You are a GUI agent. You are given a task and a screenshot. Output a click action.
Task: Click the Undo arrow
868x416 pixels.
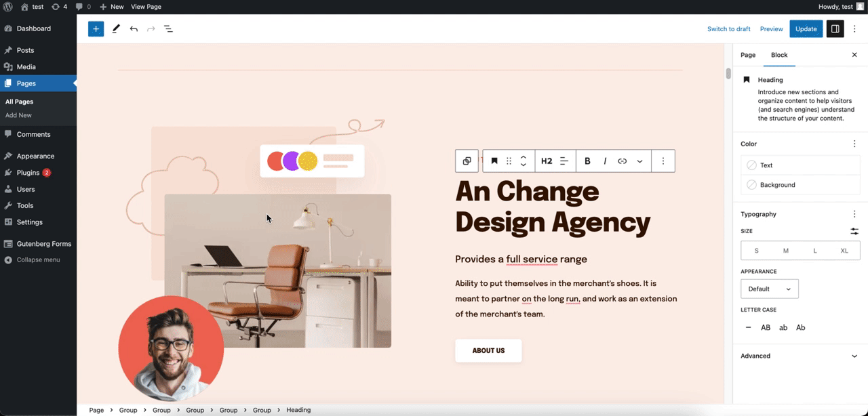[134, 29]
